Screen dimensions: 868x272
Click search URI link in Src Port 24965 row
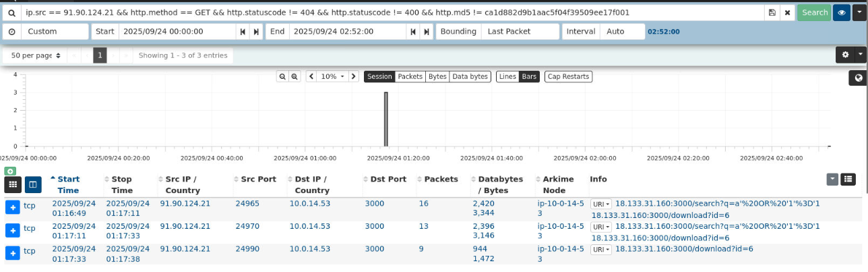click(x=718, y=203)
